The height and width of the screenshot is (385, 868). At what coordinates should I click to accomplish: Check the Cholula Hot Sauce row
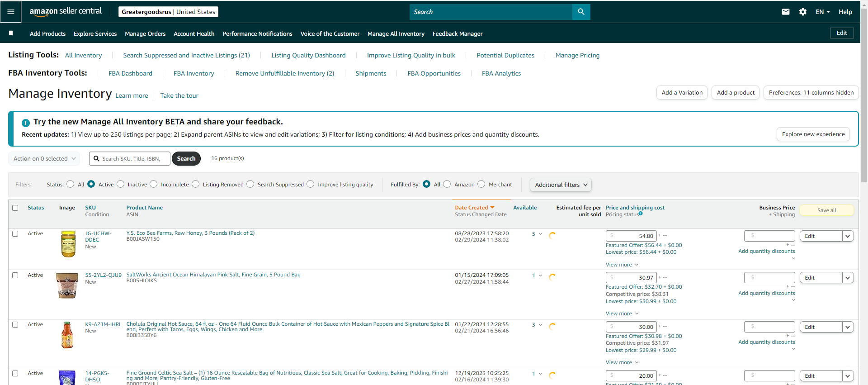tap(15, 325)
